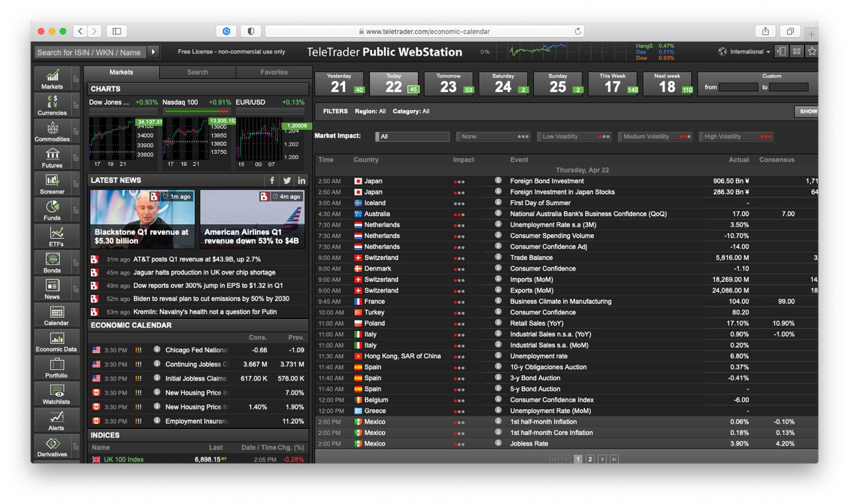
Task: Expand the Commodities submenu tree handle
Action: 76,131
